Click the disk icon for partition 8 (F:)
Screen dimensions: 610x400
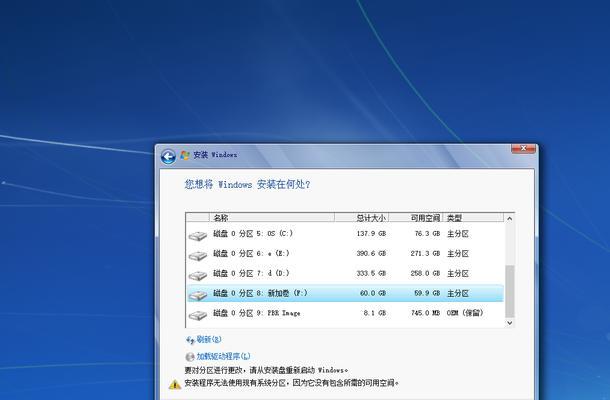pyautogui.click(x=198, y=294)
